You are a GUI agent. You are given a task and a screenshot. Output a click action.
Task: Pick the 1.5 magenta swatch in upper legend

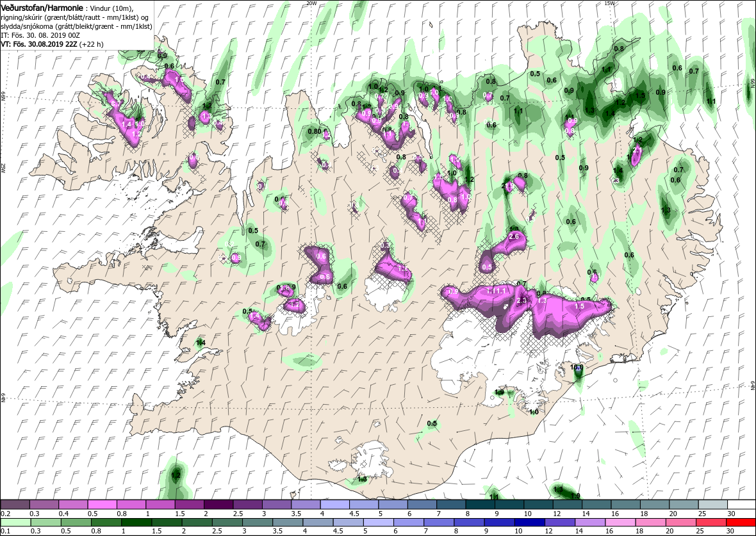point(189,504)
